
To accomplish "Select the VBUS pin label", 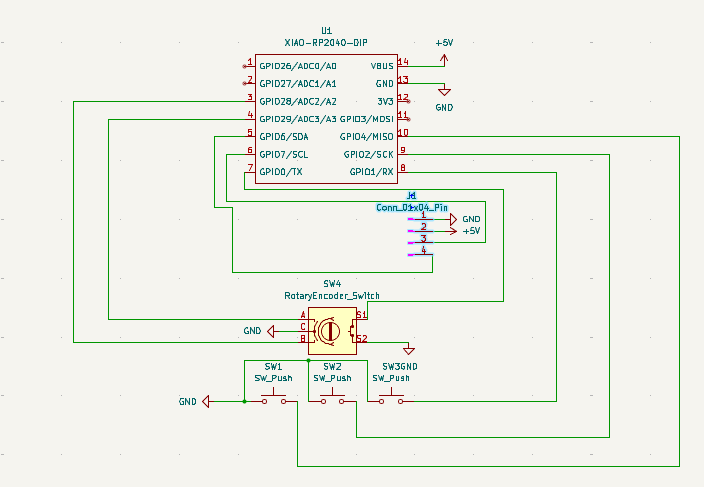I will (x=382, y=66).
